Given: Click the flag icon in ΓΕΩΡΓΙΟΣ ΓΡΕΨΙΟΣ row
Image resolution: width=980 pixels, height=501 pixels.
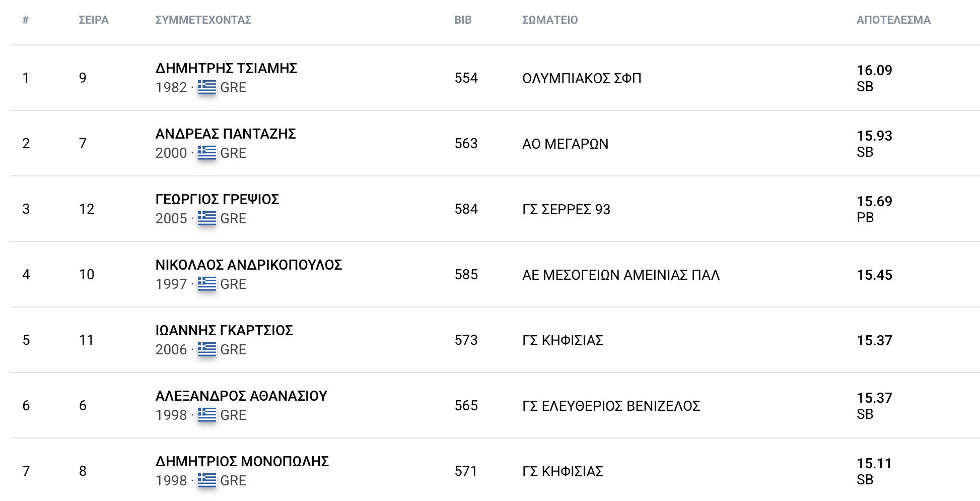Looking at the screenshot, I should pyautogui.click(x=206, y=218).
